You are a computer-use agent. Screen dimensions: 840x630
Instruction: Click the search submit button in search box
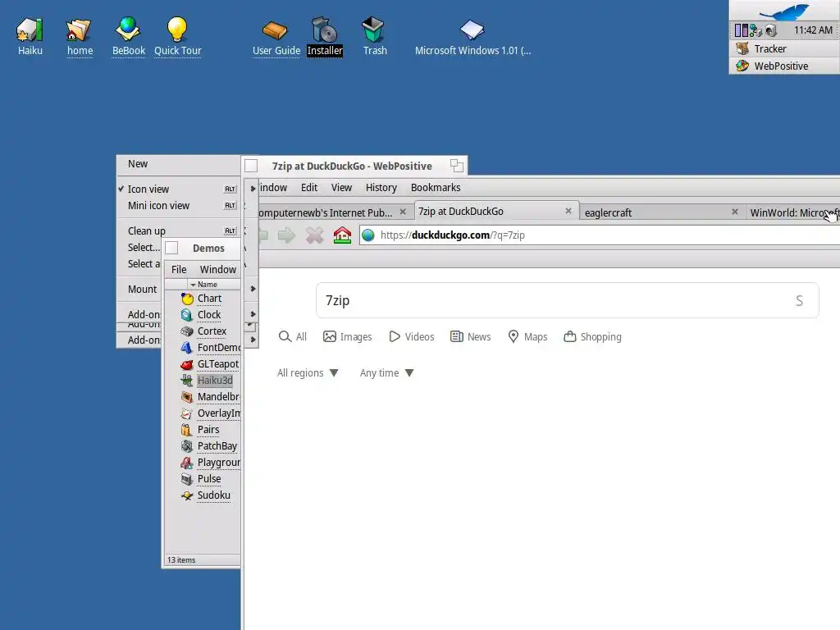pyautogui.click(x=799, y=300)
